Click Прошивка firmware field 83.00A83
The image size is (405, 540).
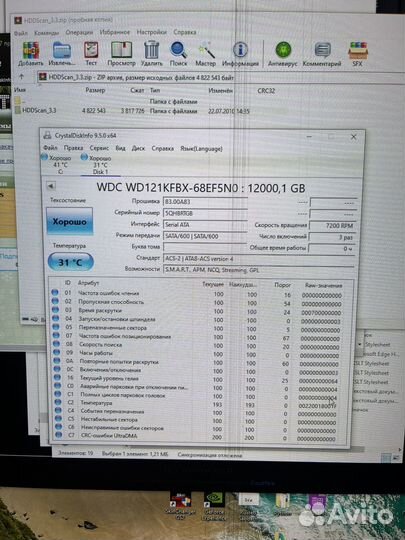tap(205, 201)
